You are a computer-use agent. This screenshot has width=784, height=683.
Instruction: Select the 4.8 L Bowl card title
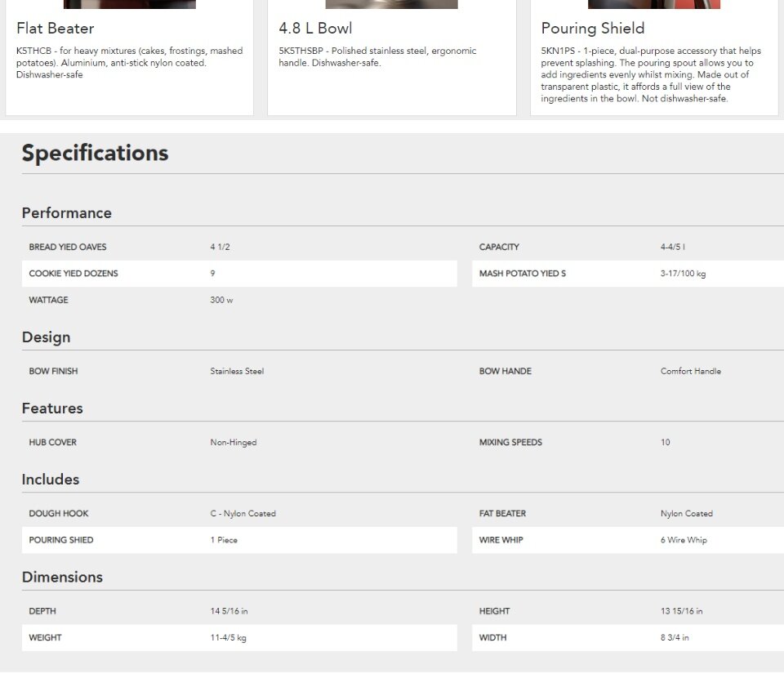pyautogui.click(x=315, y=28)
